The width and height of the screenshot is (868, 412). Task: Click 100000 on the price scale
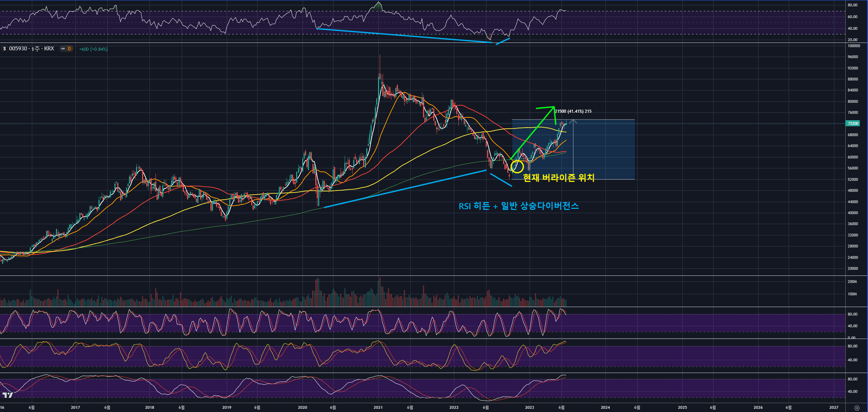click(853, 46)
